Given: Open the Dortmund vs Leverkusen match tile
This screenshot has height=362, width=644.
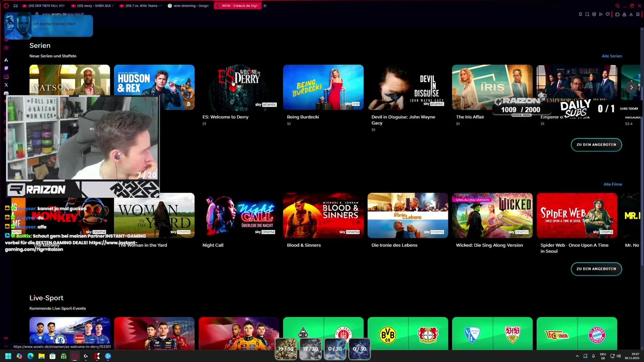Looking at the screenshot, I should pyautogui.click(x=408, y=333).
